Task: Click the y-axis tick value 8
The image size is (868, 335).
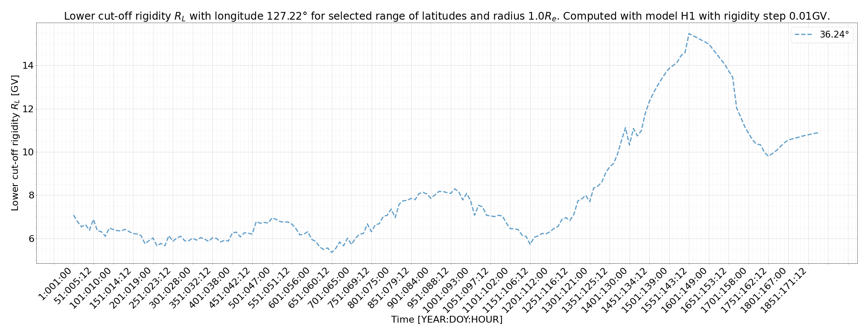Action: pos(31,195)
